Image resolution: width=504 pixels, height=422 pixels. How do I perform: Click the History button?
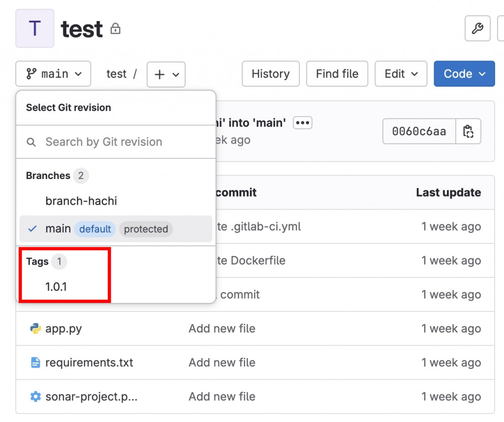[x=270, y=74]
